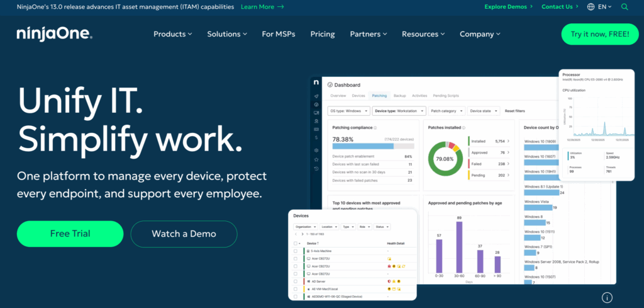Click the info icon beside Patches installed
The image size is (644, 308).
tap(464, 128)
